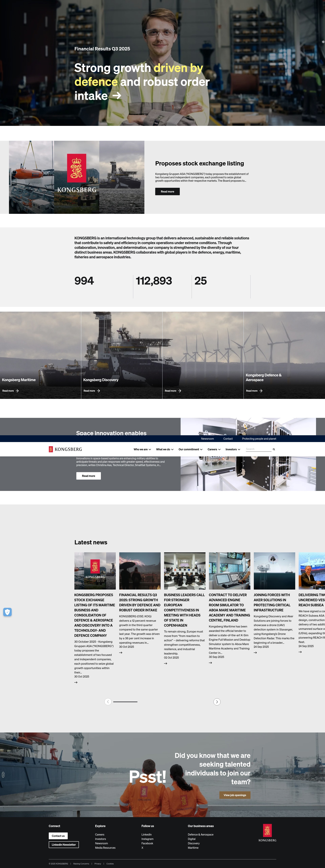Click arrow under Kongsberg Defence & Aerospace
Viewport: 325px width, 868px height.
coord(261,391)
